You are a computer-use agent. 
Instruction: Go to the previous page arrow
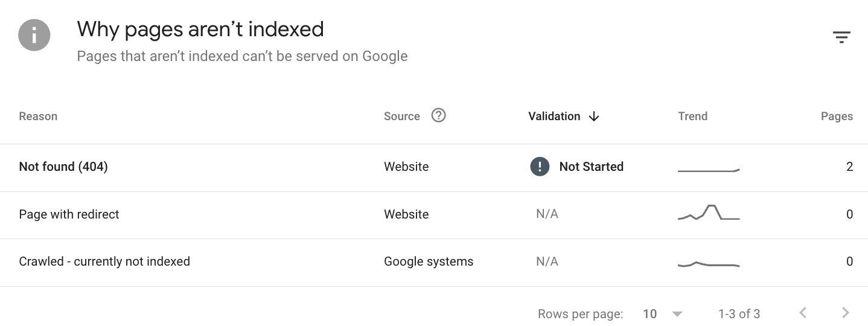(x=803, y=313)
